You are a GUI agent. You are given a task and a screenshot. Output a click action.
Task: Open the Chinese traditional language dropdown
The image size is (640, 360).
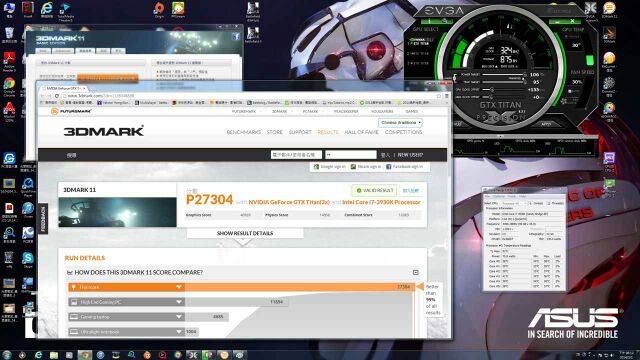point(400,122)
